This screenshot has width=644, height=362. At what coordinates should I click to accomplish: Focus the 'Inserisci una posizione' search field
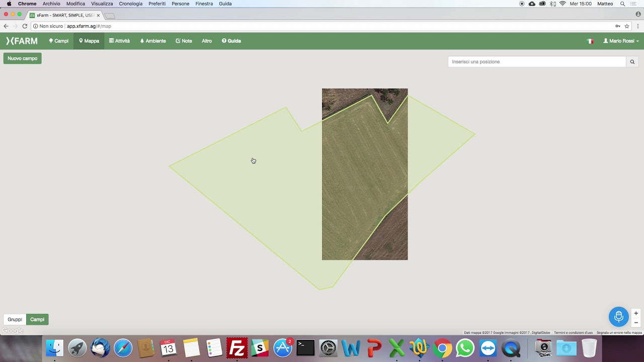[537, 62]
